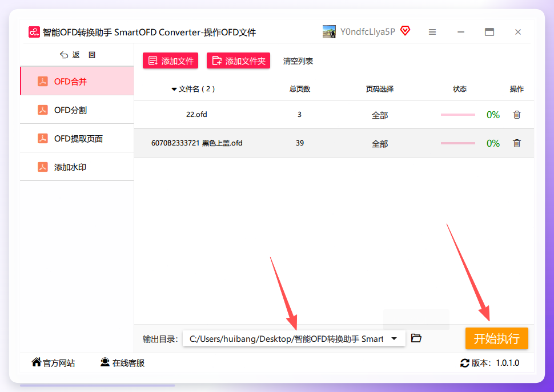Close the SmartOFD Converter window
This screenshot has width=554, height=392.
click(x=518, y=32)
